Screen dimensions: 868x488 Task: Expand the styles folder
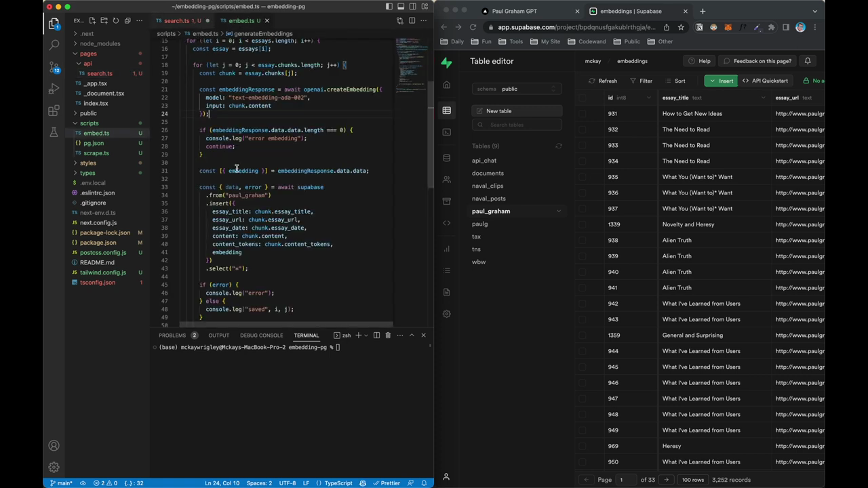[87, 163]
